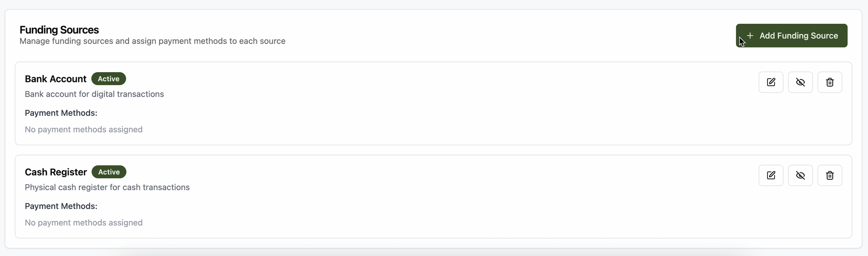The height and width of the screenshot is (256, 868).
Task: Open the edit icon for Cash Register
Action: [771, 175]
